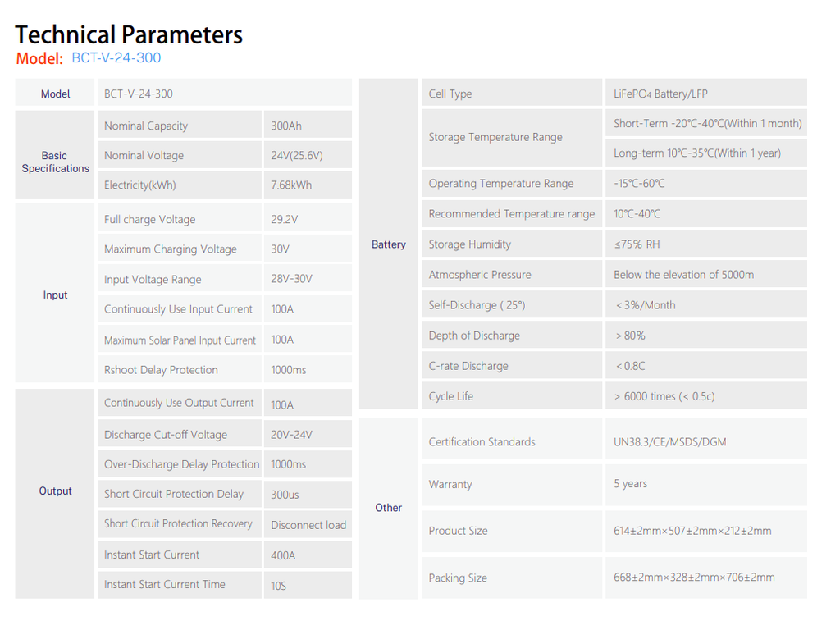
Task: Select the Nominal Capacity row label
Action: (x=146, y=126)
